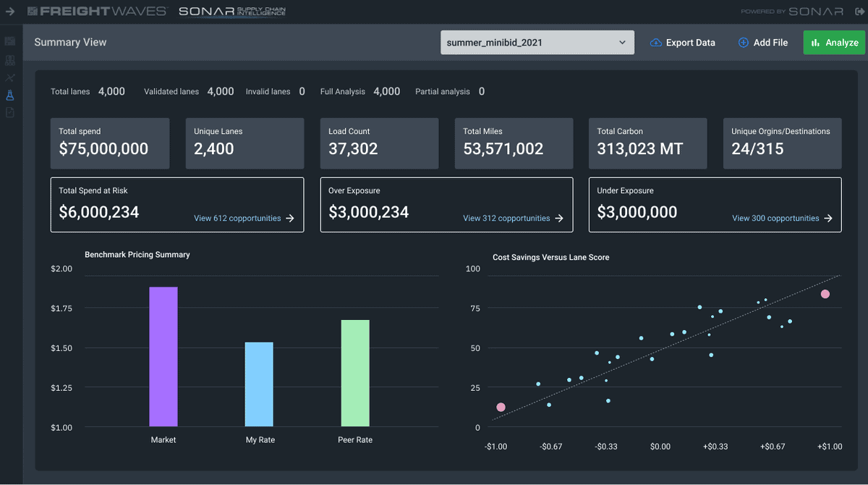Click the Cost Savings Versus Lane Score title
The image size is (868, 485).
click(551, 257)
